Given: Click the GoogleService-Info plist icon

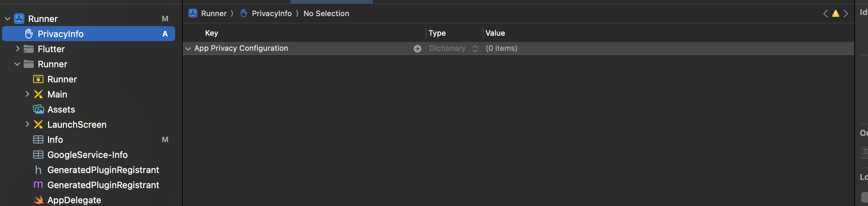Looking at the screenshot, I should point(38,154).
